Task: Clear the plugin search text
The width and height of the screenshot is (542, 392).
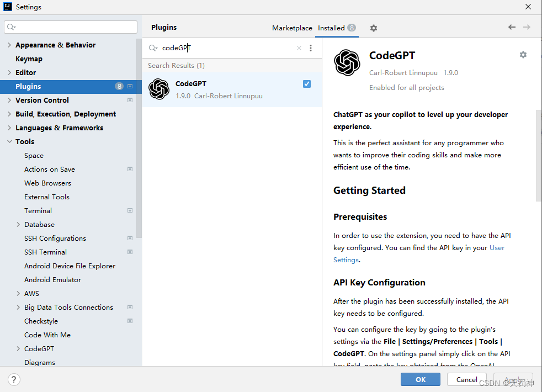Action: click(299, 48)
